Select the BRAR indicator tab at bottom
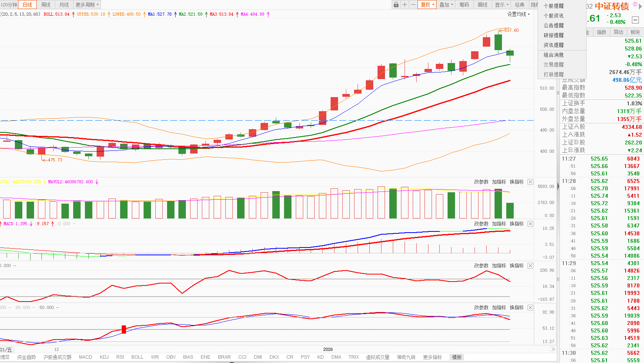Screen dimensions: 644x363 224,357
